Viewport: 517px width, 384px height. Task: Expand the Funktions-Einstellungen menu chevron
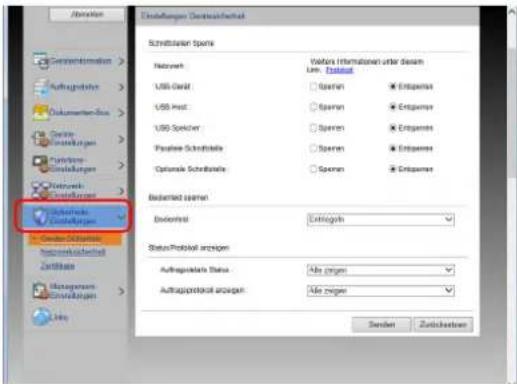point(121,165)
